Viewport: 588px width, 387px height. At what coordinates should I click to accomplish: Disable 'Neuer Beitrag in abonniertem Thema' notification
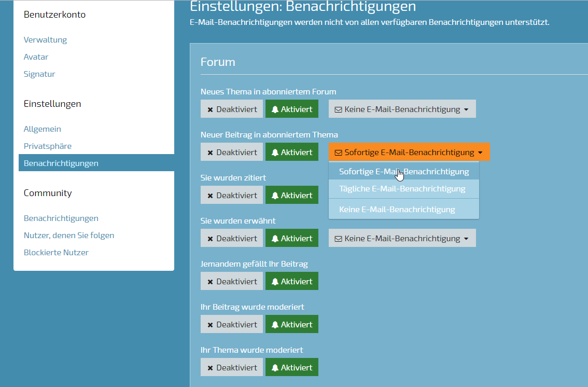coord(232,153)
